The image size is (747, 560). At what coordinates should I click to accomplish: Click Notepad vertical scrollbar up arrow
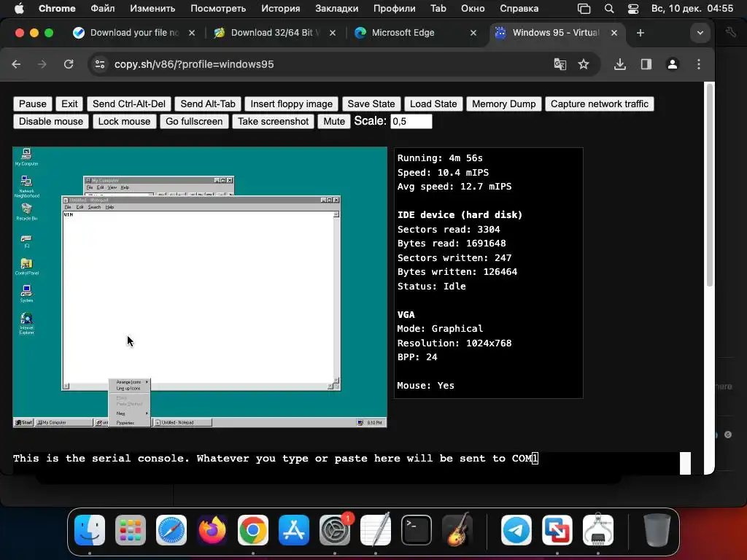point(336,215)
